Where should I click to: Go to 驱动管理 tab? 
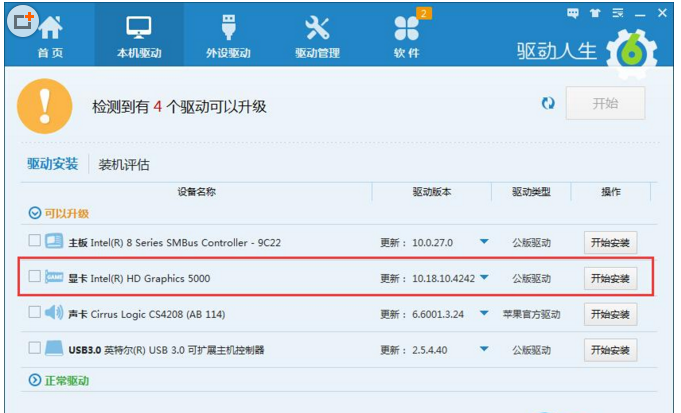pos(317,36)
